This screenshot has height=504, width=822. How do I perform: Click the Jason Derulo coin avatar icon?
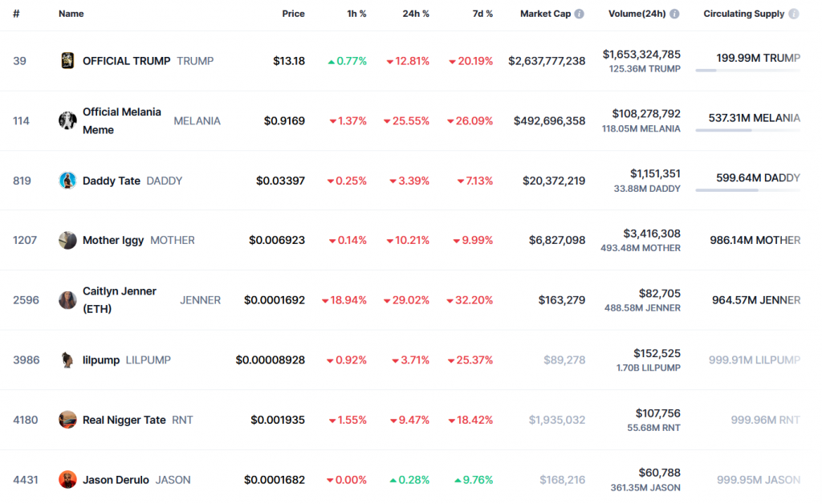pyautogui.click(x=67, y=480)
